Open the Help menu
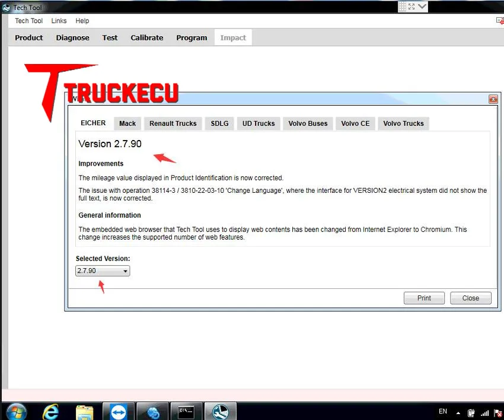504x420 pixels. 82,21
